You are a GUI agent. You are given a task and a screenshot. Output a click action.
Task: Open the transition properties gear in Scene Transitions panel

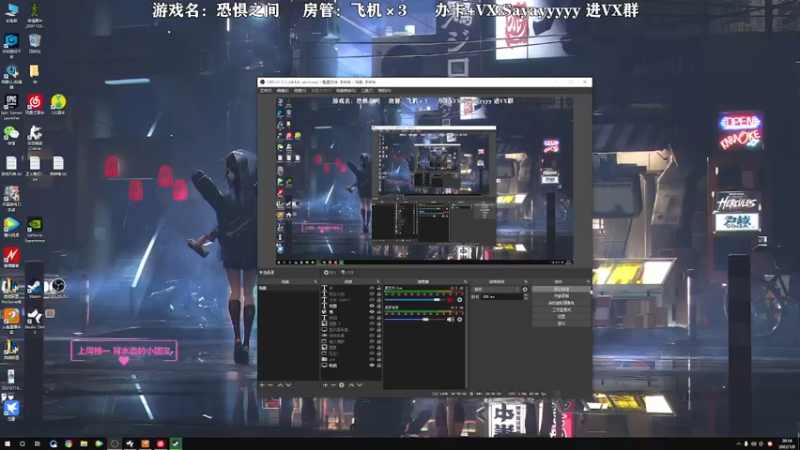click(x=525, y=289)
